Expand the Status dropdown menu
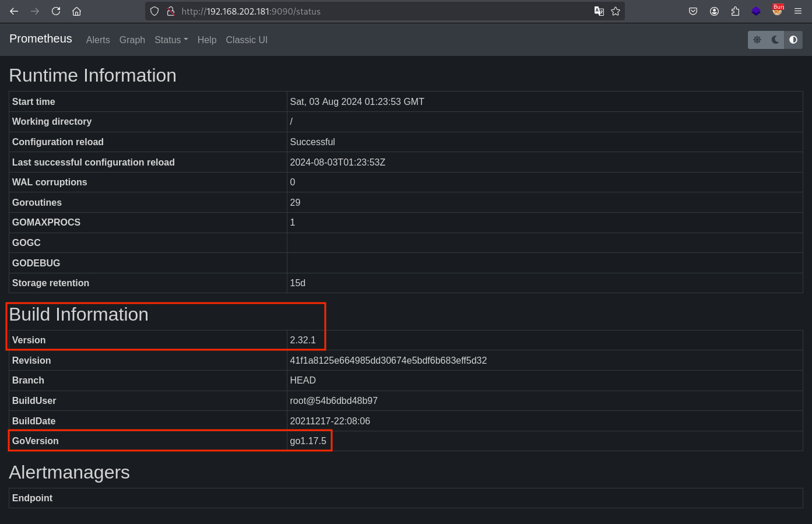Viewport: 812px width, 524px height. (171, 40)
